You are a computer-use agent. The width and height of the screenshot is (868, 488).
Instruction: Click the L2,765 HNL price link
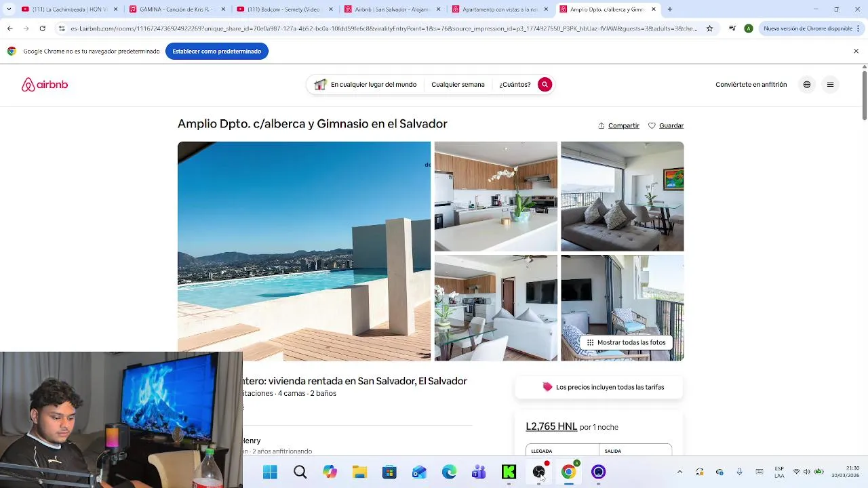(x=551, y=426)
